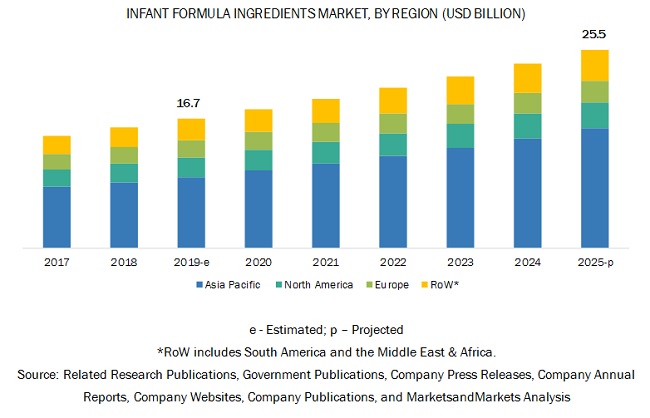Click the RoW footnote about South America
Screen dimensions: 650x418
pos(325,352)
